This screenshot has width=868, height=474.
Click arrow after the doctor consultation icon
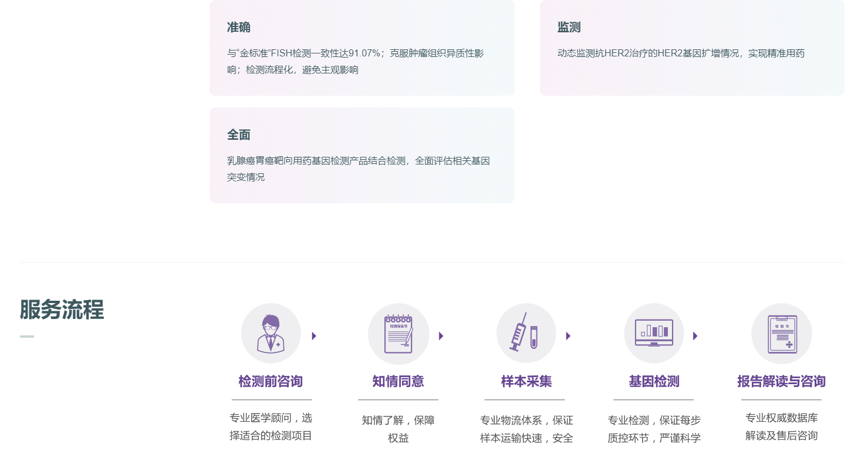point(314,336)
